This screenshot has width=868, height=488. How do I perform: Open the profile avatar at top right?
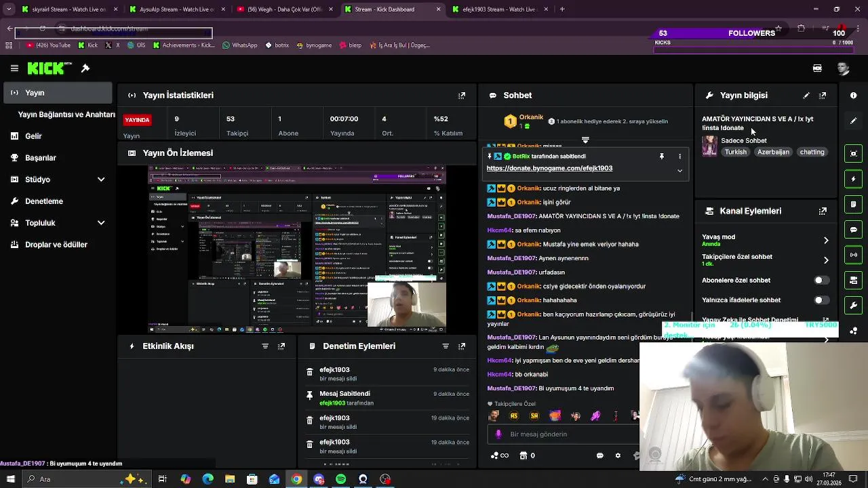[843, 68]
